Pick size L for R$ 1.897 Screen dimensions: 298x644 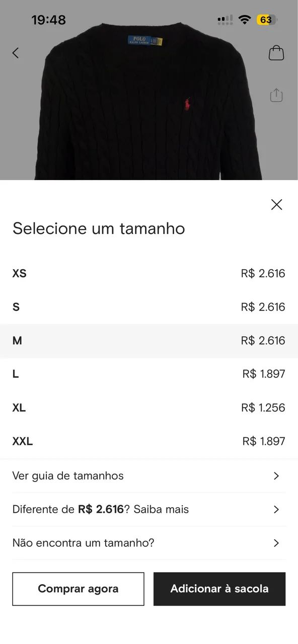[x=149, y=374]
